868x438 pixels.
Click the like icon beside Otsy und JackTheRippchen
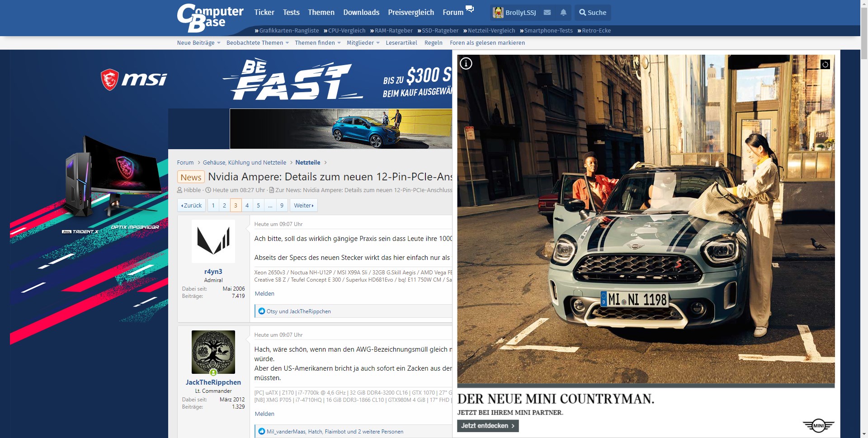261,311
